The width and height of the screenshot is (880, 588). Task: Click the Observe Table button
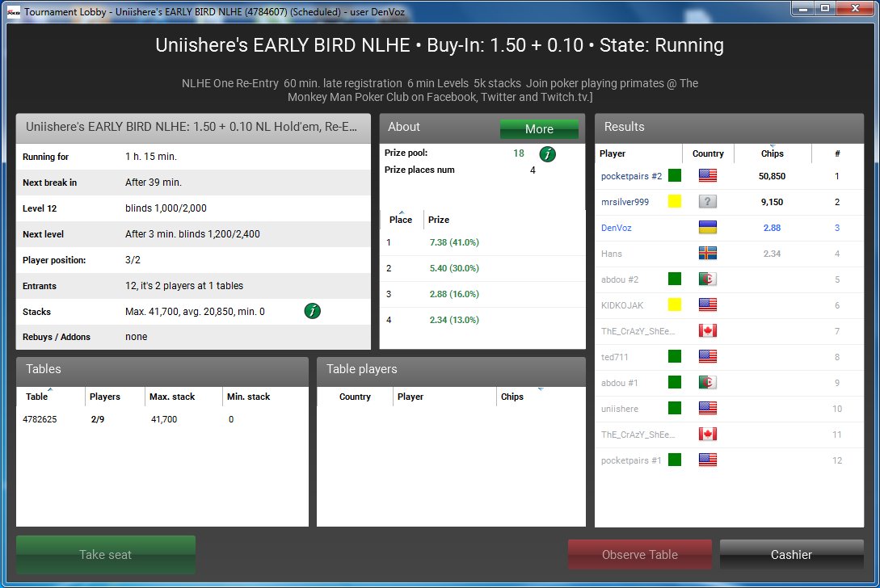point(640,554)
